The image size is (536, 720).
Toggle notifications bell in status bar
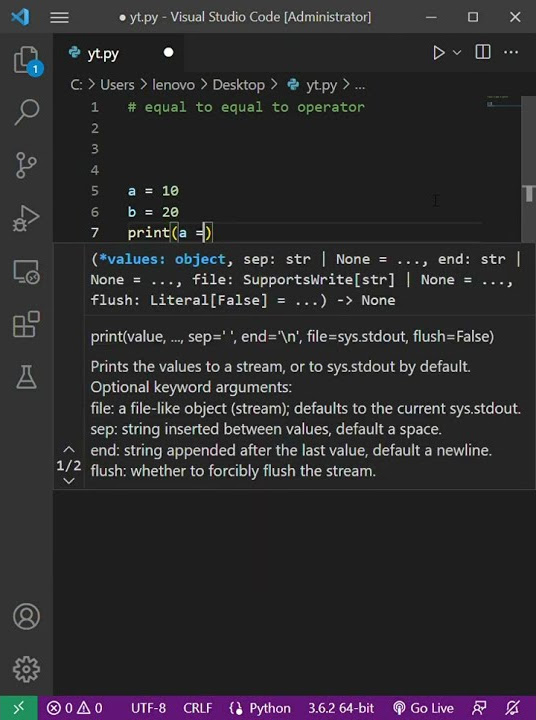pyautogui.click(x=513, y=708)
